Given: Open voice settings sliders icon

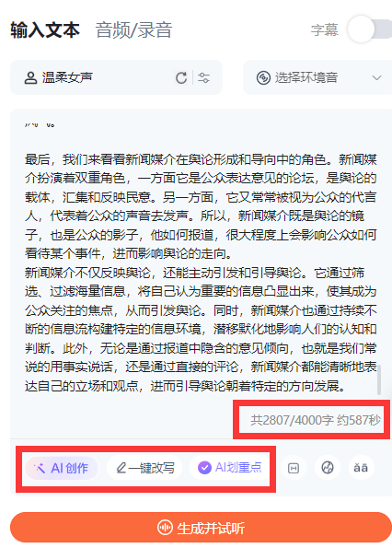Looking at the screenshot, I should (204, 77).
